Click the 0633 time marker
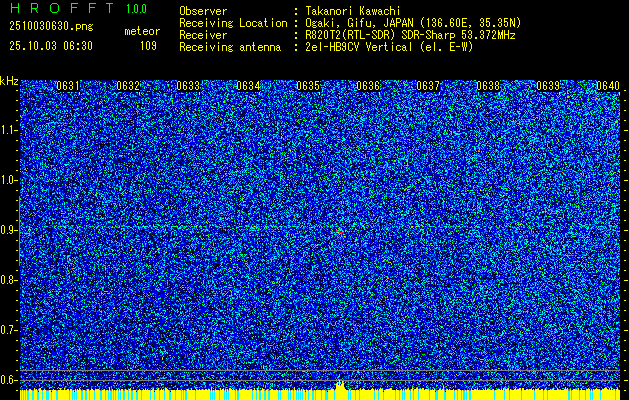629x400 pixels. pos(188,86)
